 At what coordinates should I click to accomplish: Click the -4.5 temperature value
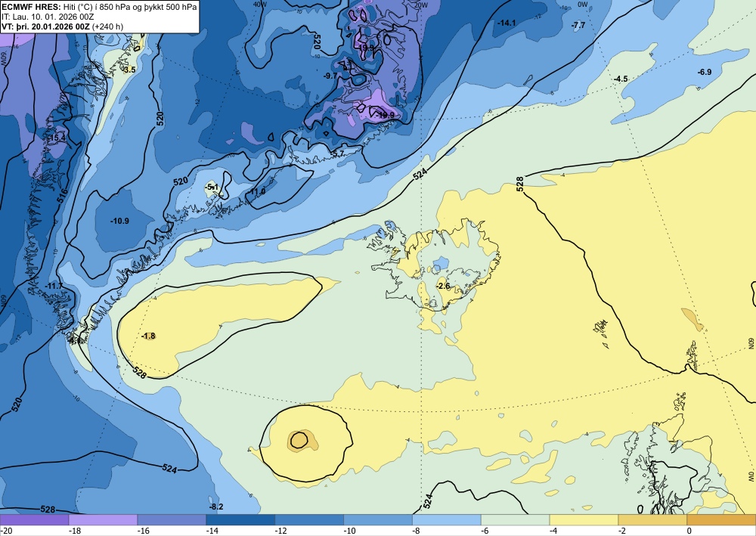click(621, 79)
